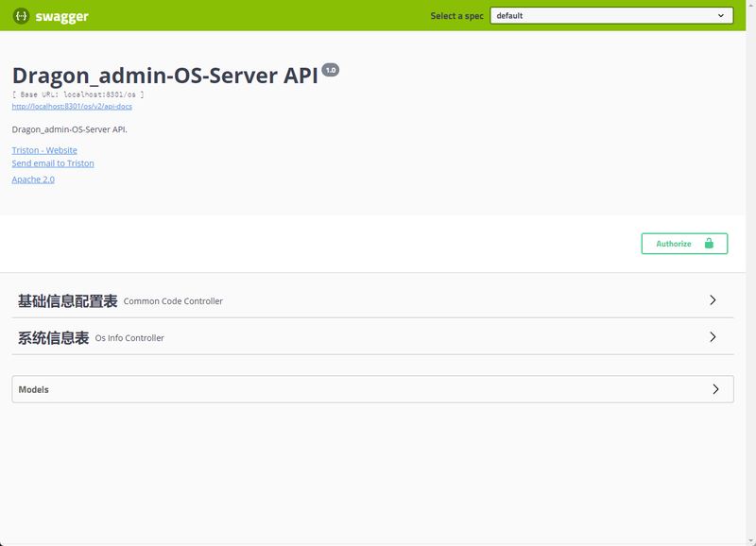Image resolution: width=756 pixels, height=546 pixels.
Task: Expand the Models section chevron
Action: point(715,389)
